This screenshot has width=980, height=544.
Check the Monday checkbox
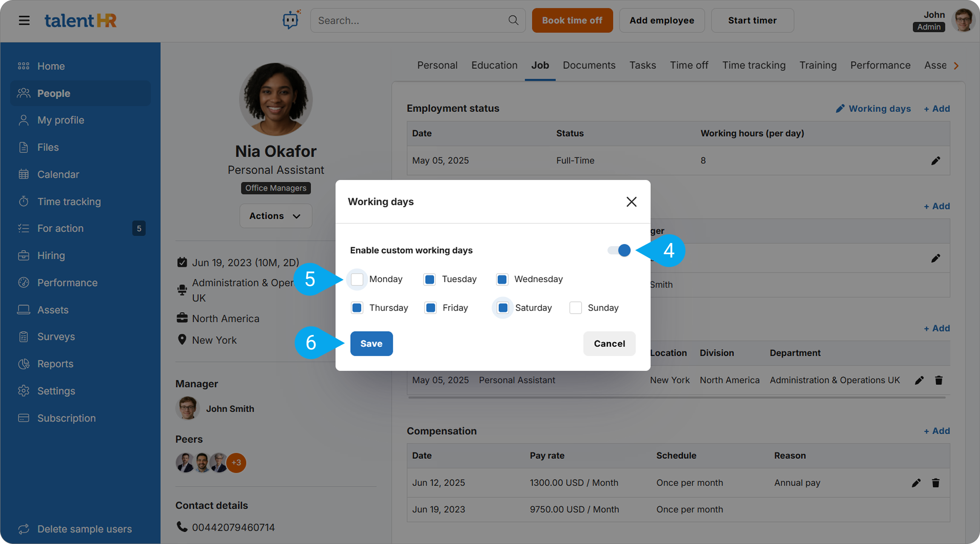[357, 279]
